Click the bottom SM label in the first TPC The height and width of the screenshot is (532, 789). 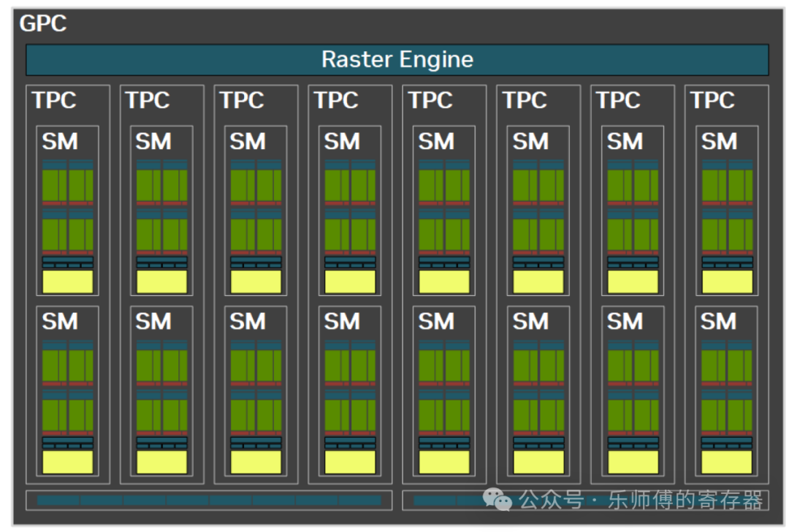point(60,321)
